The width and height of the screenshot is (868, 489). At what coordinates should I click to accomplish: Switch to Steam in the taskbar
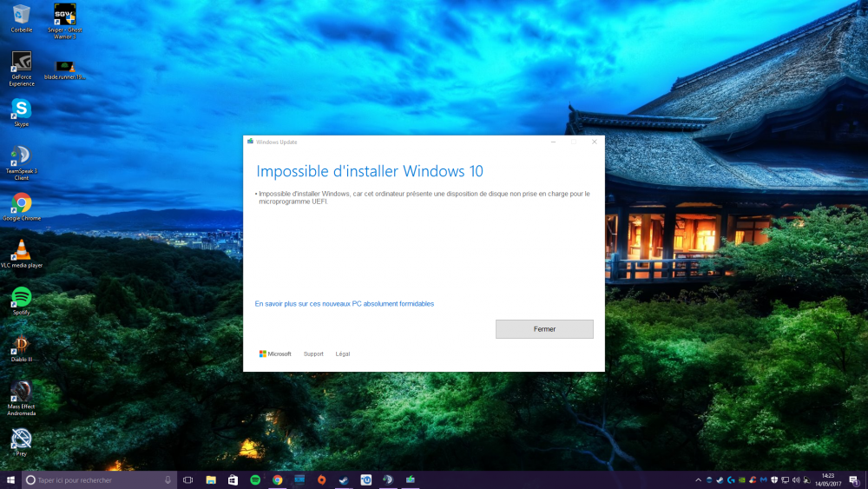(x=344, y=480)
